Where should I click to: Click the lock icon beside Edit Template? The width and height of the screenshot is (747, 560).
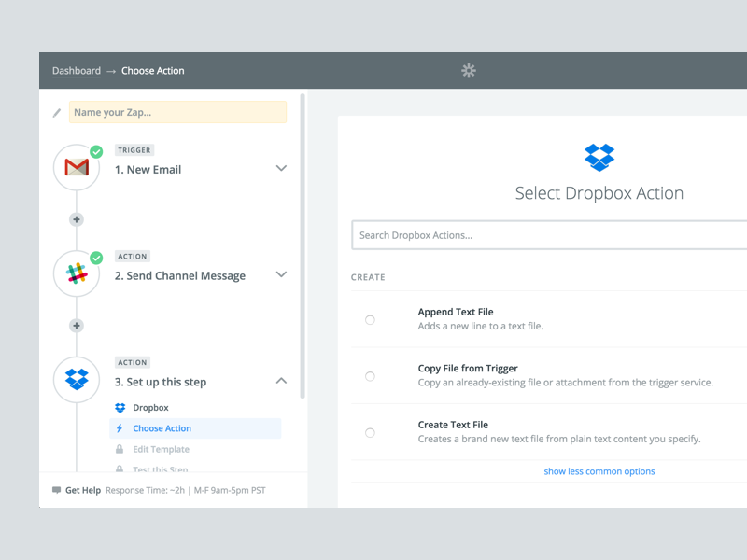pos(120,449)
